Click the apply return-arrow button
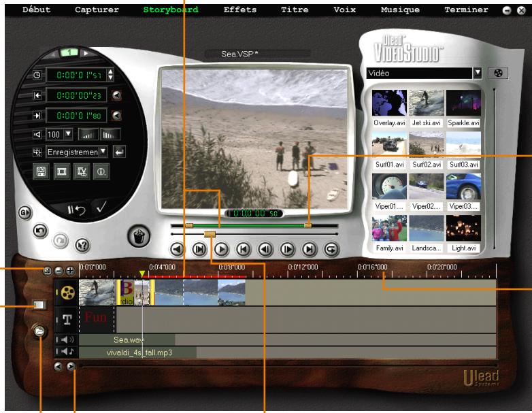 click(119, 152)
